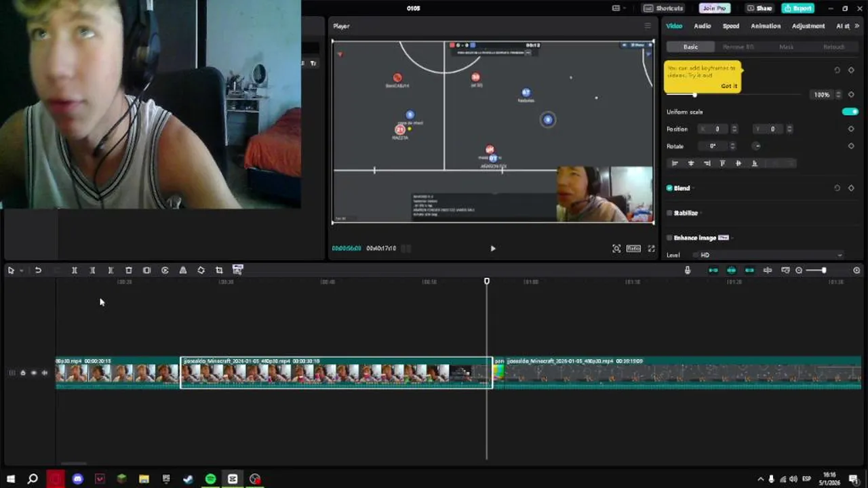Enter fullscreen preview mode
Screen dimensions: 868x488
[652, 249]
